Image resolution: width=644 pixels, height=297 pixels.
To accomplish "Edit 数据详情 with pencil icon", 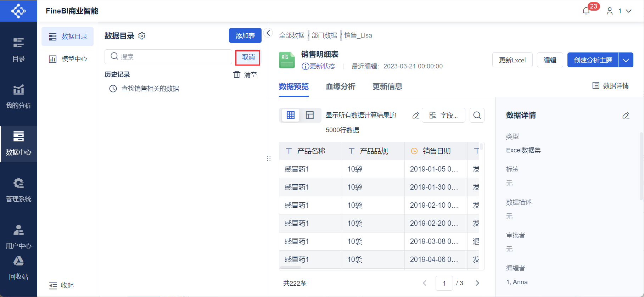I will click(626, 115).
